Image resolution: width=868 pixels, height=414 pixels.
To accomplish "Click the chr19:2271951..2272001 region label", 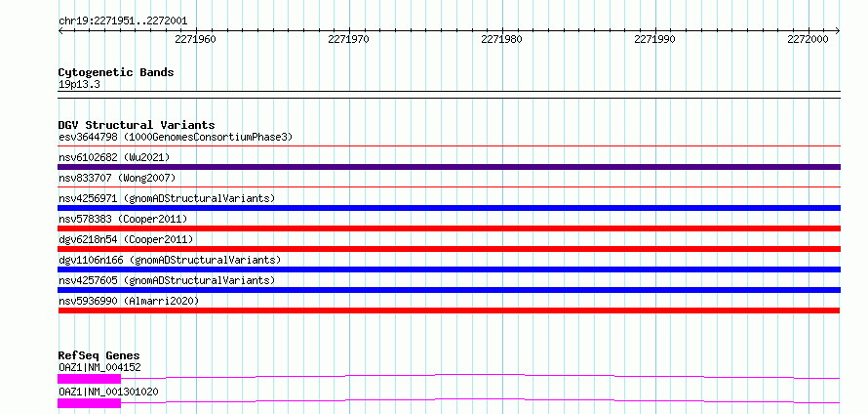I will pyautogui.click(x=123, y=21).
